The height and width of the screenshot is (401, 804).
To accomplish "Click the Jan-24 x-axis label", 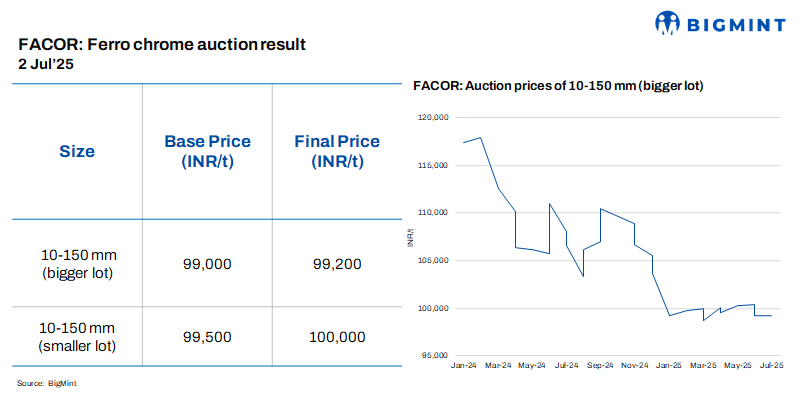I will (464, 366).
